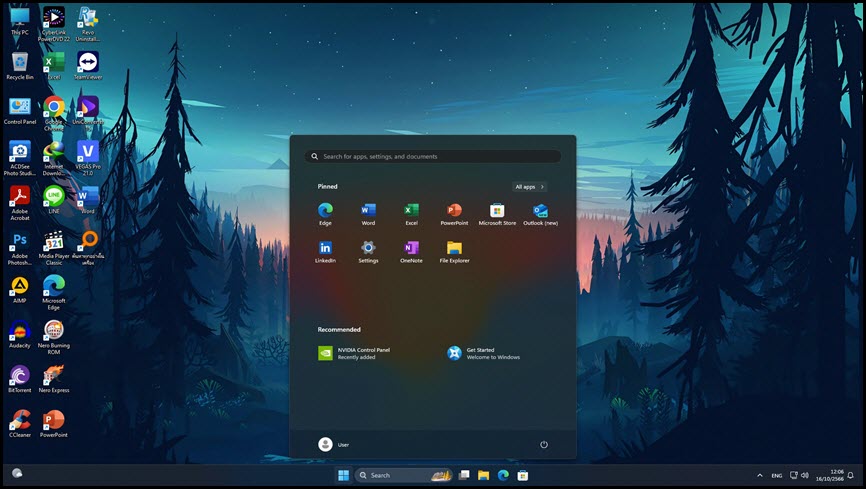The height and width of the screenshot is (489, 866).
Task: Launch Word from the pinned apps
Action: 368,214
